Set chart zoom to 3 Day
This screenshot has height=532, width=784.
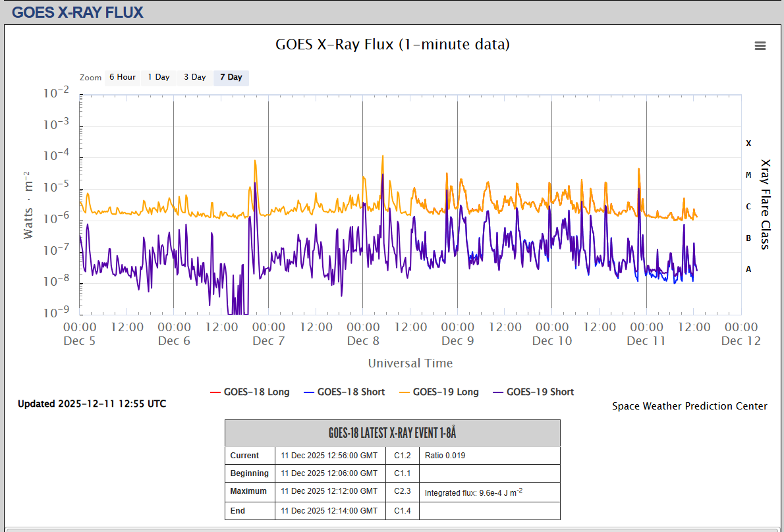click(x=194, y=78)
